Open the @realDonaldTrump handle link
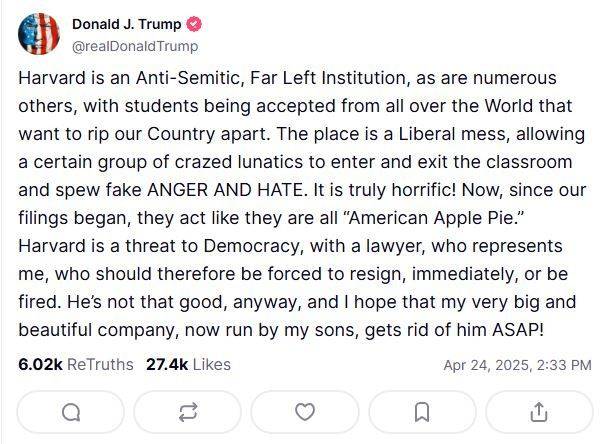This screenshot has height=444, width=604. (x=135, y=46)
